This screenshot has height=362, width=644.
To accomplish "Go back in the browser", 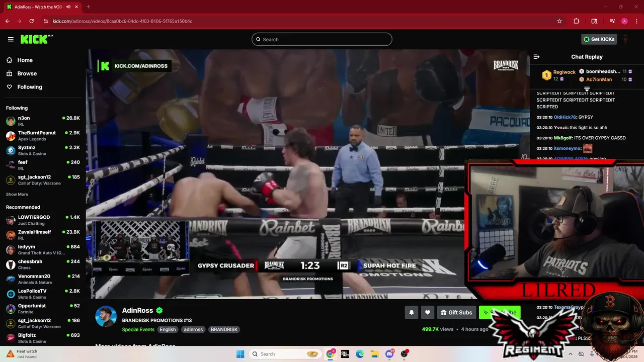I will 7,21.
